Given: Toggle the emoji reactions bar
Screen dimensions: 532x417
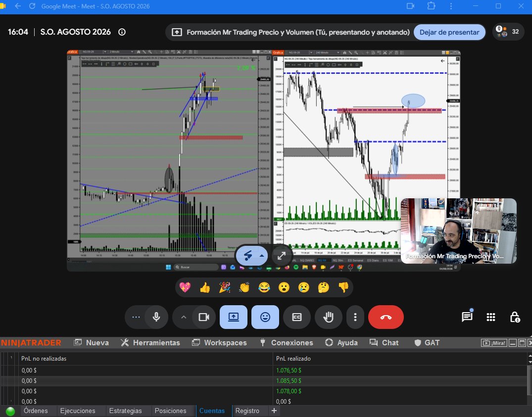Looking at the screenshot, I should click(265, 317).
